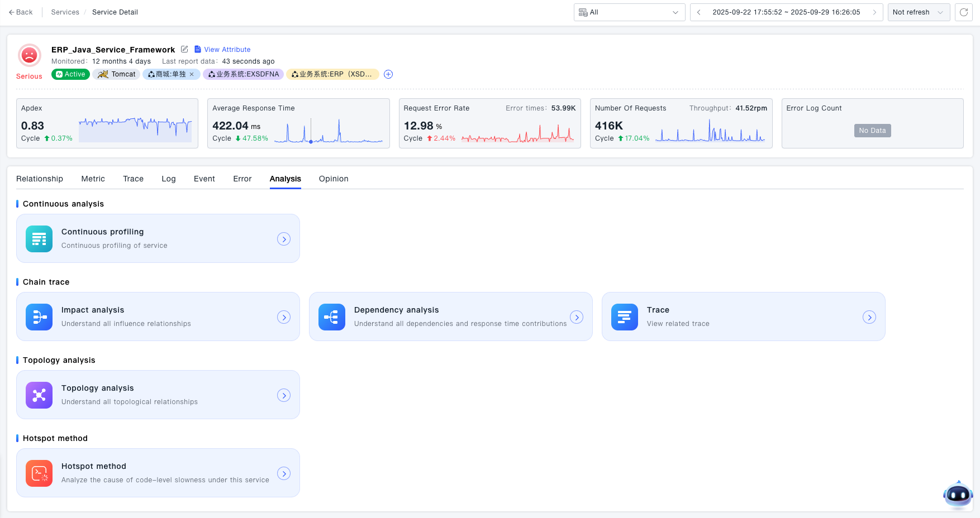This screenshot has width=980, height=518.
Task: Go to next time range arrow
Action: click(874, 12)
